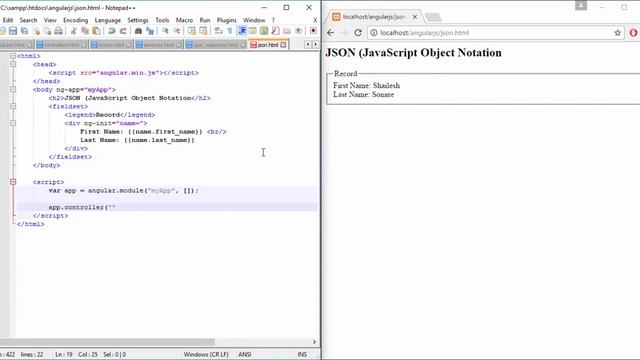Viewport: 640px width, 360px height.
Task: Click the Replace toolbar icon
Action: point(150,31)
